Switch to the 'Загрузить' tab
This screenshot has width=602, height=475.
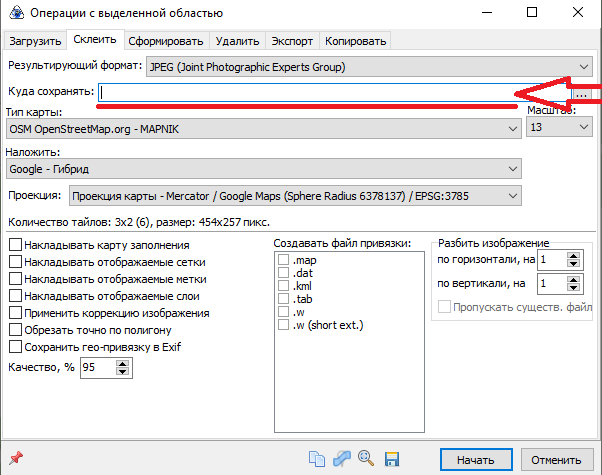click(34, 41)
